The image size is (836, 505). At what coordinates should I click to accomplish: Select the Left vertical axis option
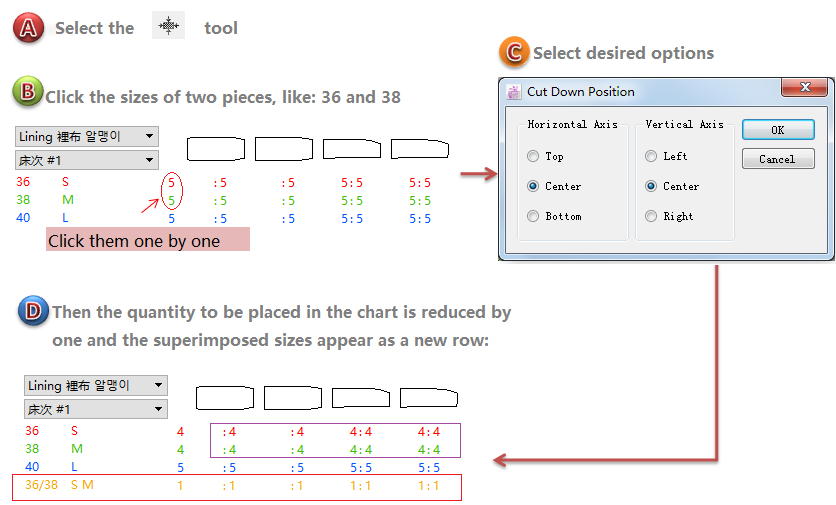coord(651,156)
